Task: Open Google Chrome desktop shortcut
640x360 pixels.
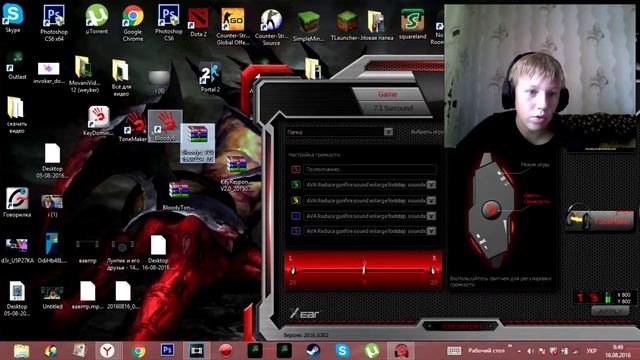Action: 133,23
